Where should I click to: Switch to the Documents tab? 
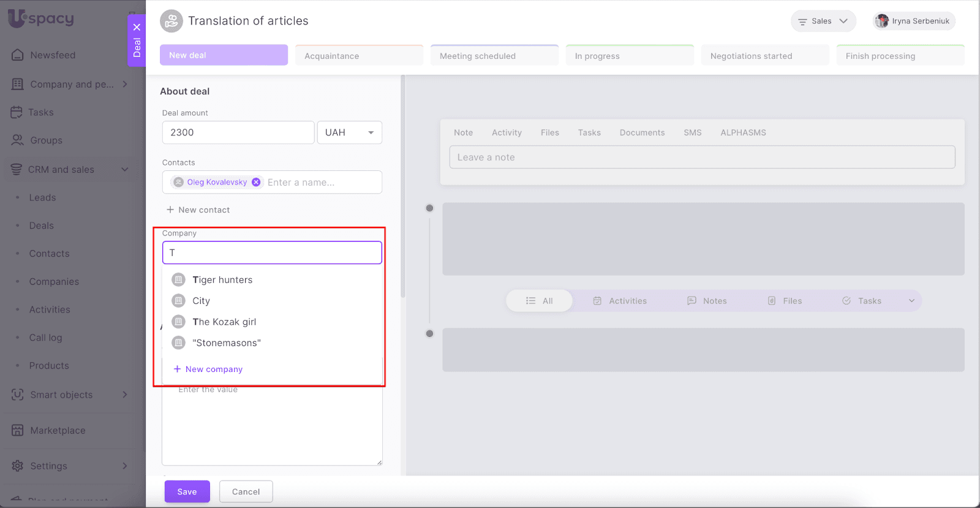pos(642,132)
